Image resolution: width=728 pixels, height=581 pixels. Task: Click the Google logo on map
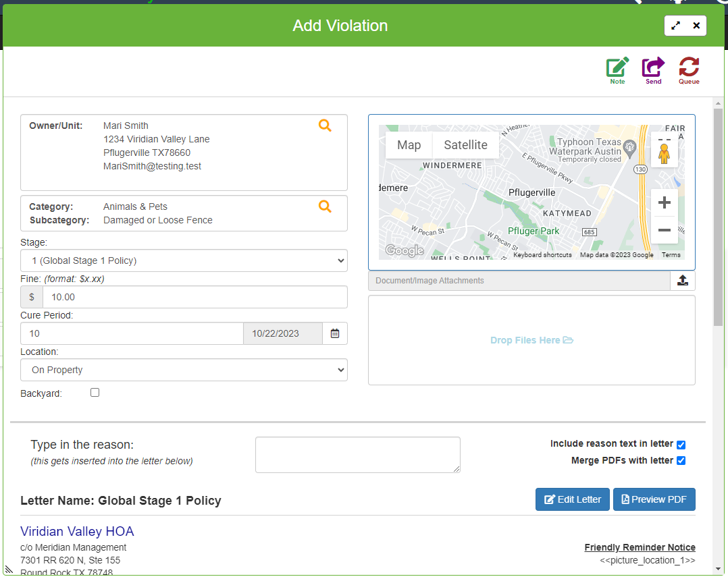point(405,250)
